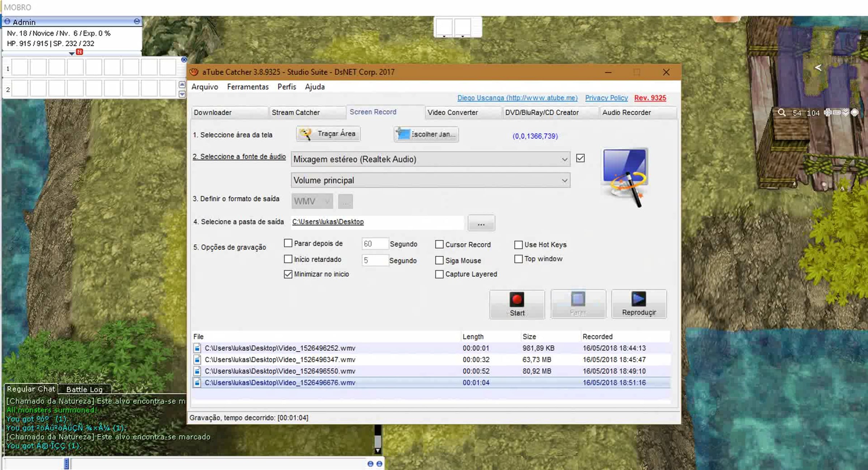Viewport: 868px width, 470px height.
Task: Open the Perfis menu
Action: [x=287, y=87]
